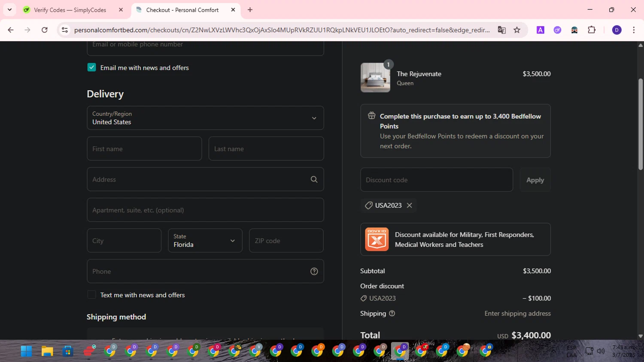Click the Phone field help question mark

coord(314,271)
